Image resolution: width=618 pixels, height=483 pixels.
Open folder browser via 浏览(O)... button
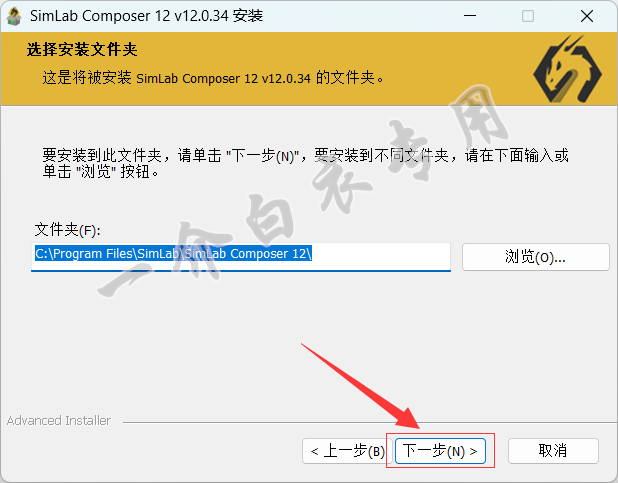pyautogui.click(x=536, y=257)
